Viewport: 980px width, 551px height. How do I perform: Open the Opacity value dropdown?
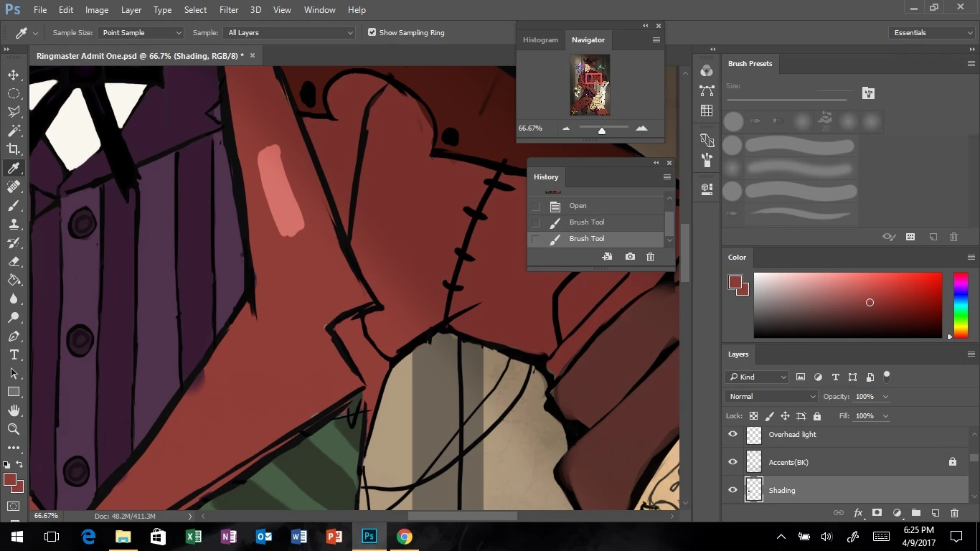coord(885,397)
